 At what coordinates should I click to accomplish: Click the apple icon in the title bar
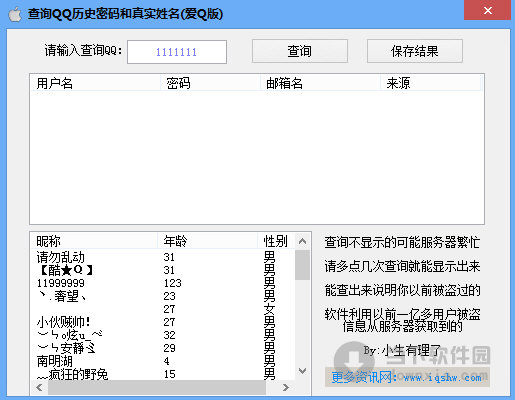click(15, 14)
